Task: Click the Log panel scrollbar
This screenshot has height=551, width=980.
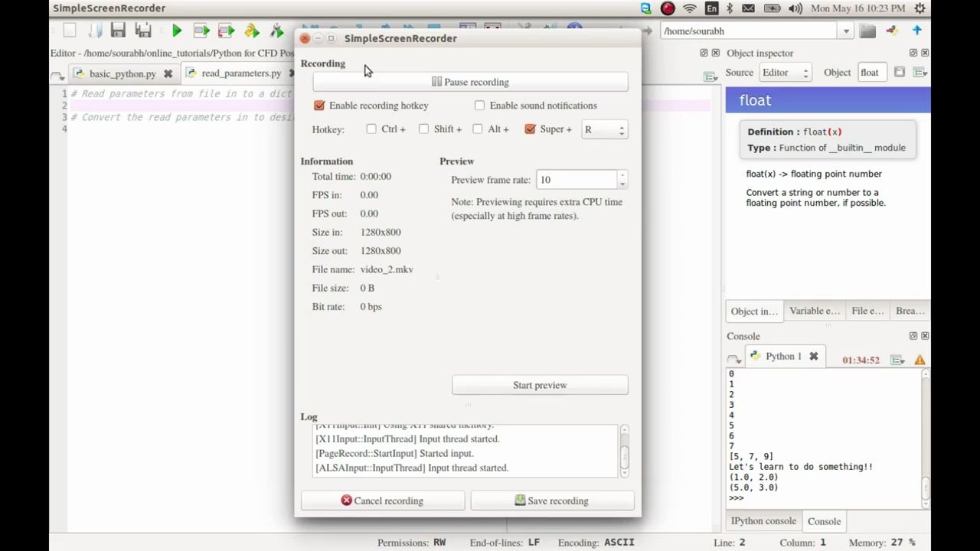Action: click(x=624, y=451)
